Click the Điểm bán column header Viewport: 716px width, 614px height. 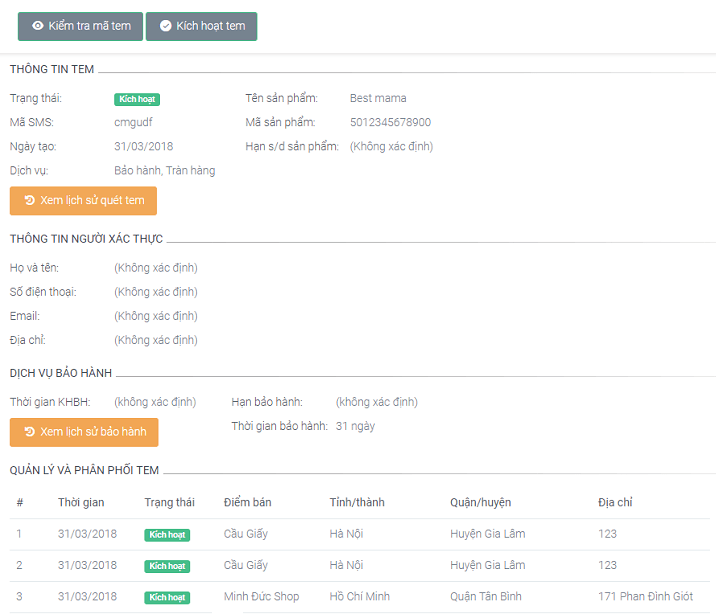[x=248, y=502]
